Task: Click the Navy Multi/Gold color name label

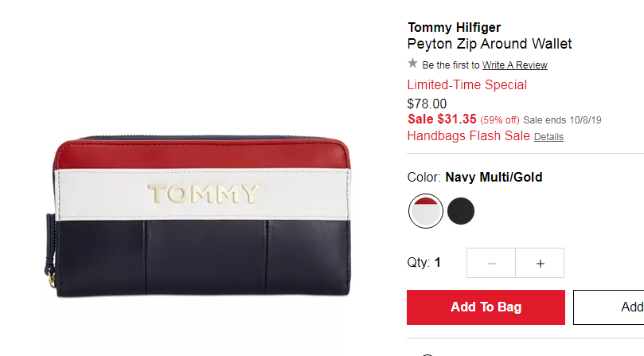Action: click(494, 177)
